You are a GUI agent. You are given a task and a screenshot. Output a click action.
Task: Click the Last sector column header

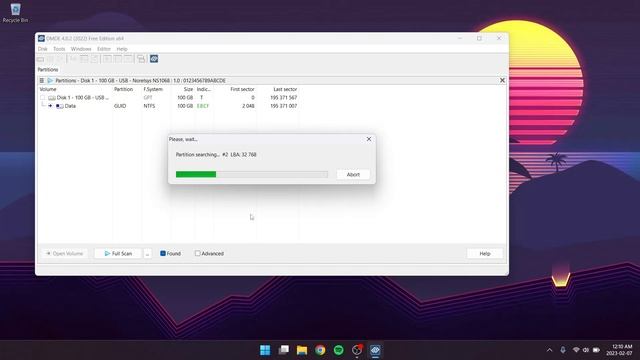tap(285, 89)
